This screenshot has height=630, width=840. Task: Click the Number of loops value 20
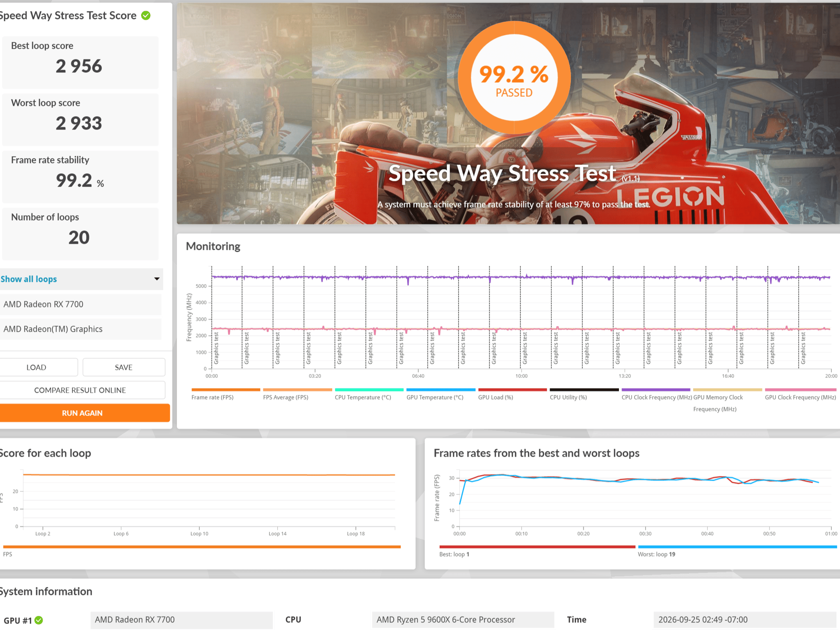pyautogui.click(x=79, y=237)
